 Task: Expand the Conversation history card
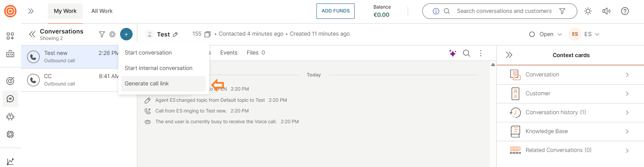570,112
